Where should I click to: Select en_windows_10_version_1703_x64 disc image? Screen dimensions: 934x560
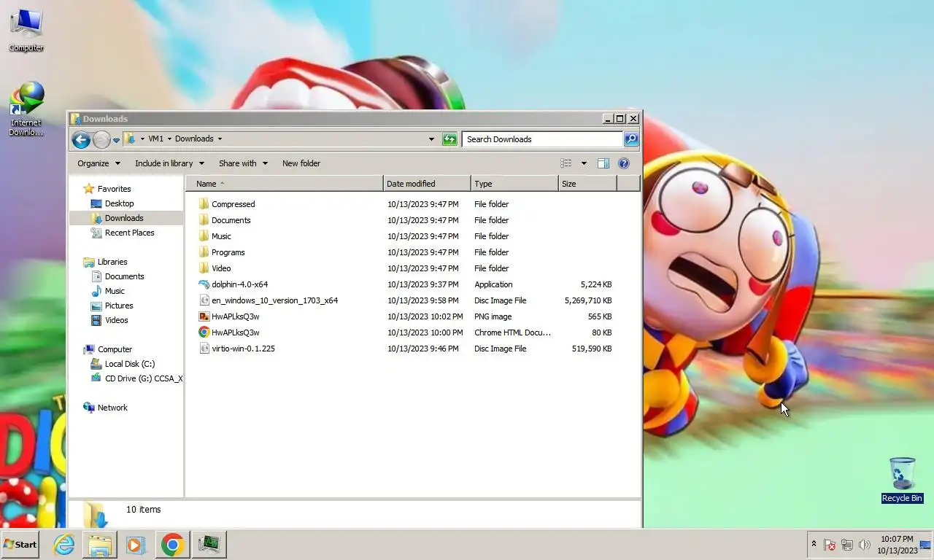(274, 300)
